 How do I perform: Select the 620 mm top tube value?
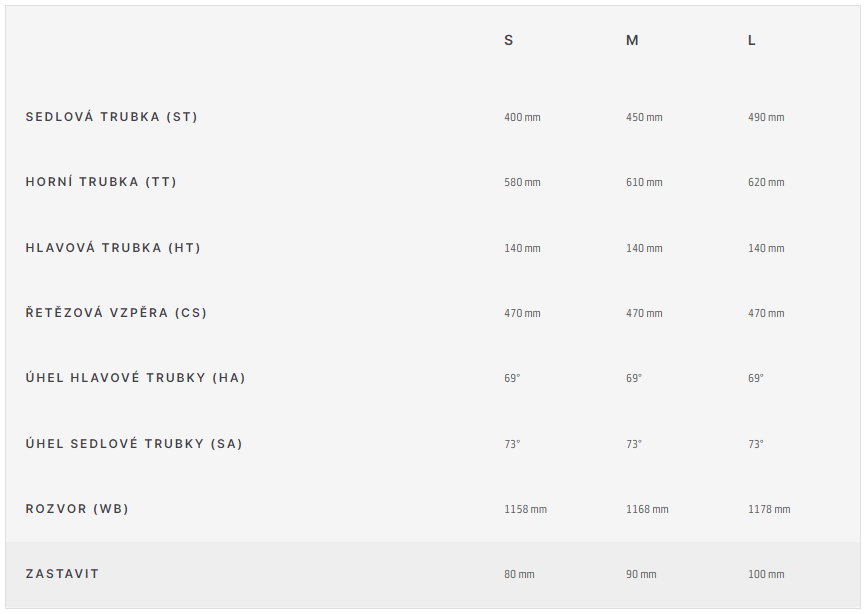click(x=766, y=182)
